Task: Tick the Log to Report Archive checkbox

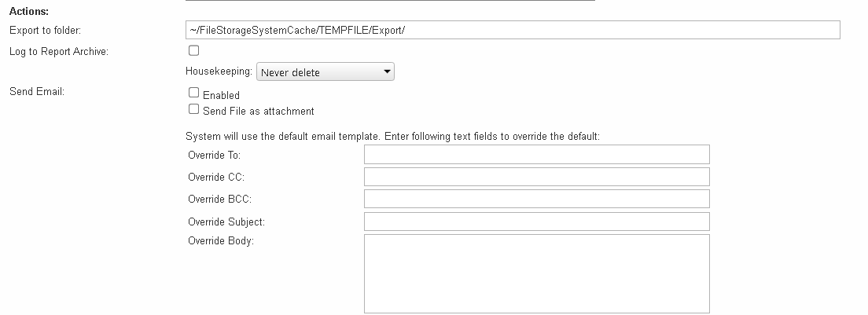Action: click(x=193, y=51)
